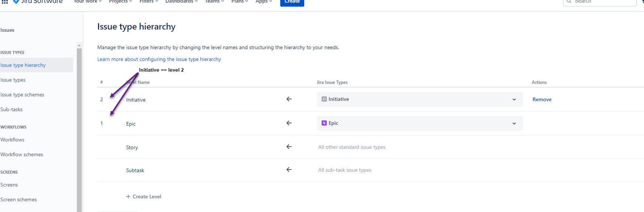This screenshot has width=644, height=212.
Task: Open the Dashboards menu
Action: (x=182, y=1)
